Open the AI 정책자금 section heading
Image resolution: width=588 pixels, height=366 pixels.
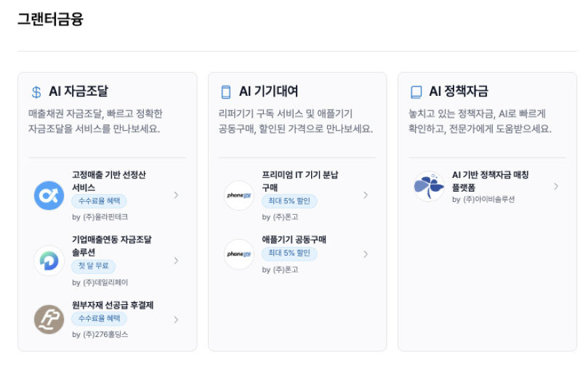[x=458, y=91]
